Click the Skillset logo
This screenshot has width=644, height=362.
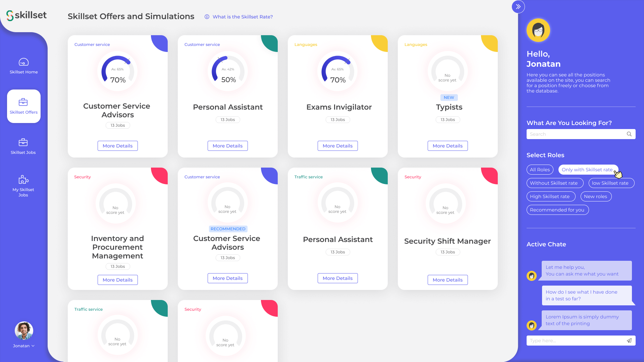(26, 15)
